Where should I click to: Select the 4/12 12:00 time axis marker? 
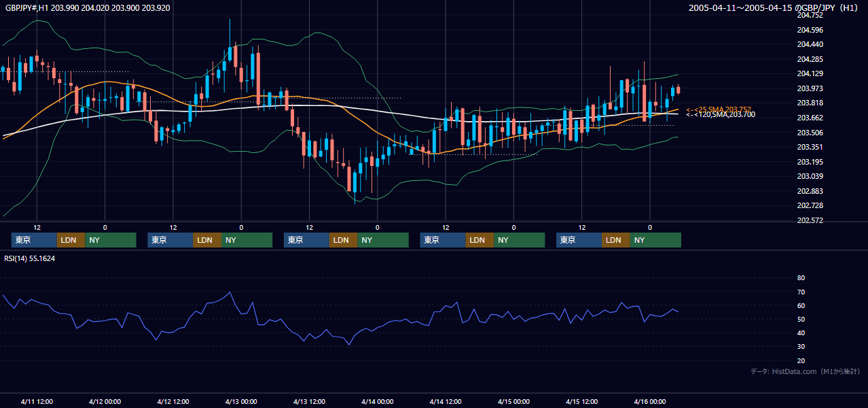(173, 401)
